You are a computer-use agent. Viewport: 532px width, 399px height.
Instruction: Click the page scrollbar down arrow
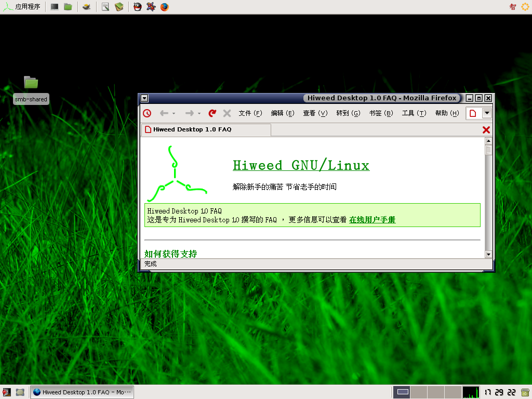[x=488, y=254]
